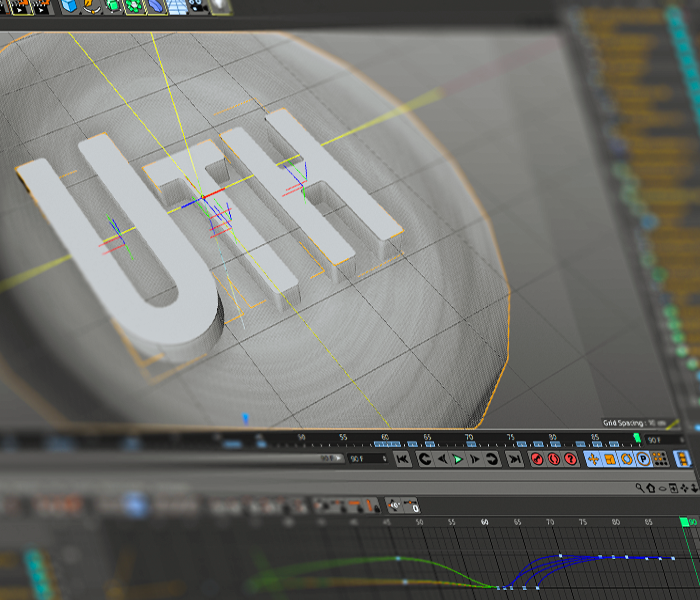Add a Light object from the toolbar
The width and height of the screenshot is (700, 600).
(x=221, y=7)
